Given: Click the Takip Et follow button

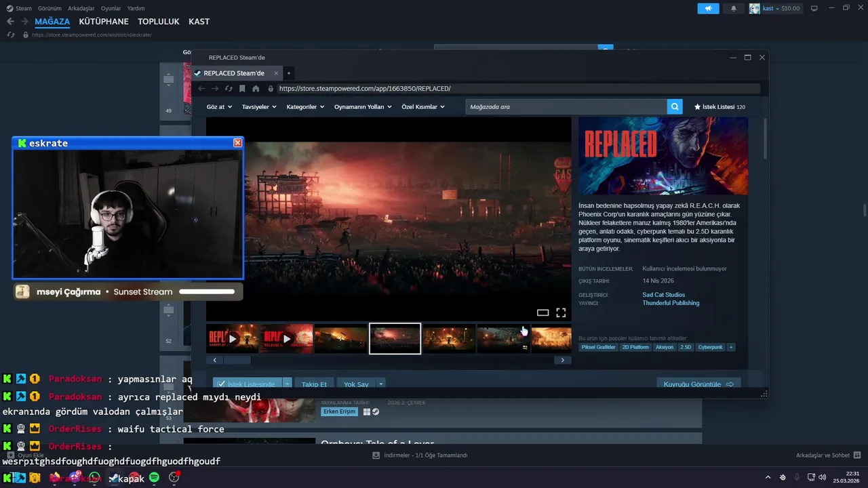Looking at the screenshot, I should tap(314, 384).
